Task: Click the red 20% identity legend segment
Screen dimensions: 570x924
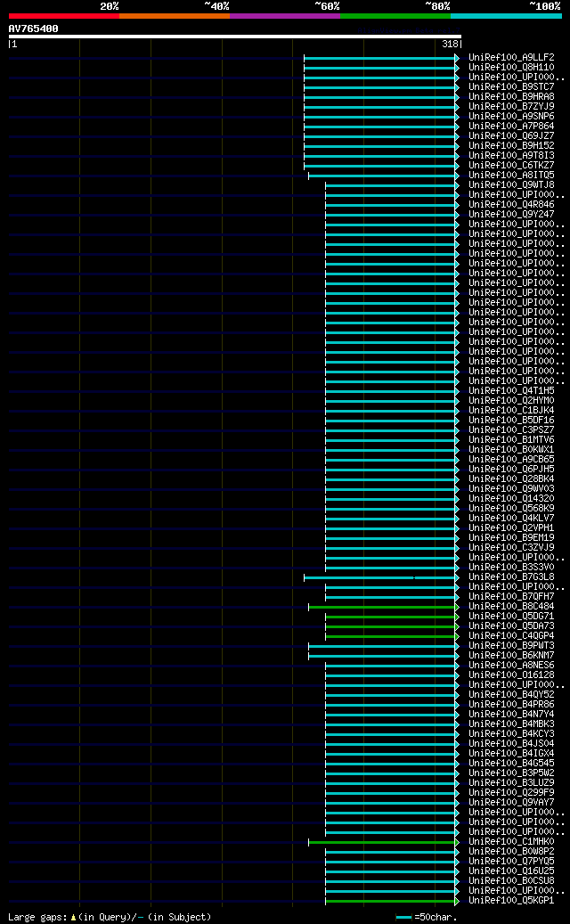Action: (63, 16)
